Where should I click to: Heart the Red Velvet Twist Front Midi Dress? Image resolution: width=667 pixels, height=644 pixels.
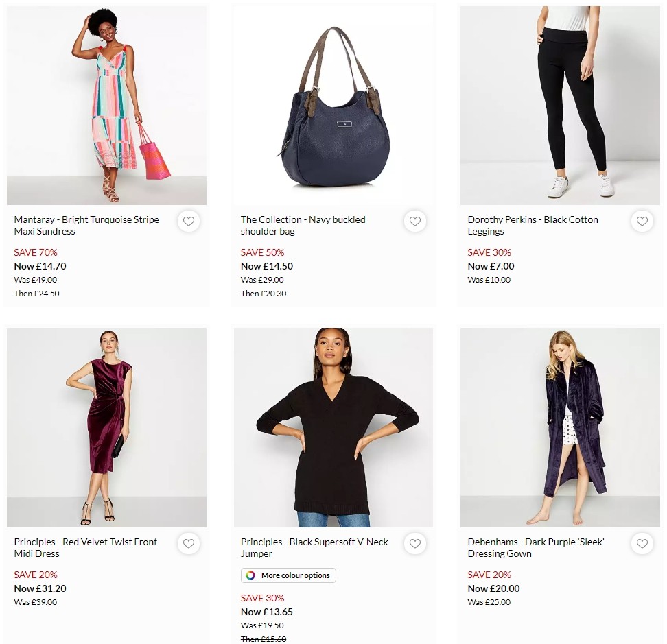[x=189, y=544]
